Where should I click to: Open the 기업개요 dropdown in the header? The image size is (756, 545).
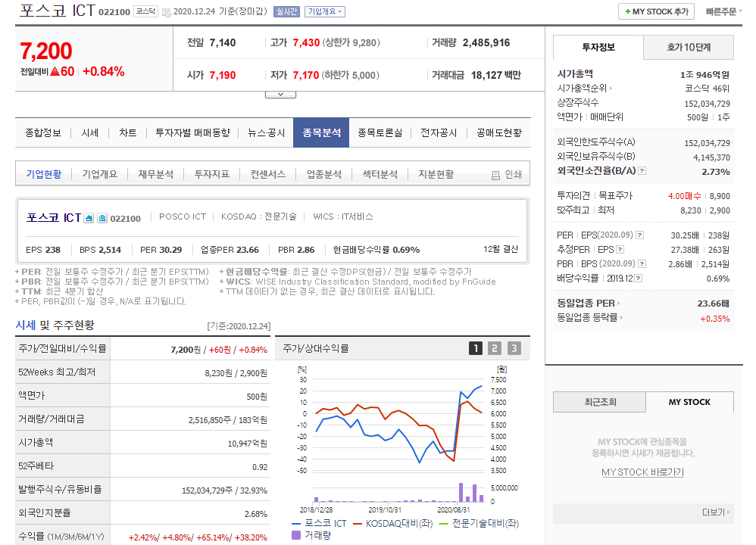325,11
